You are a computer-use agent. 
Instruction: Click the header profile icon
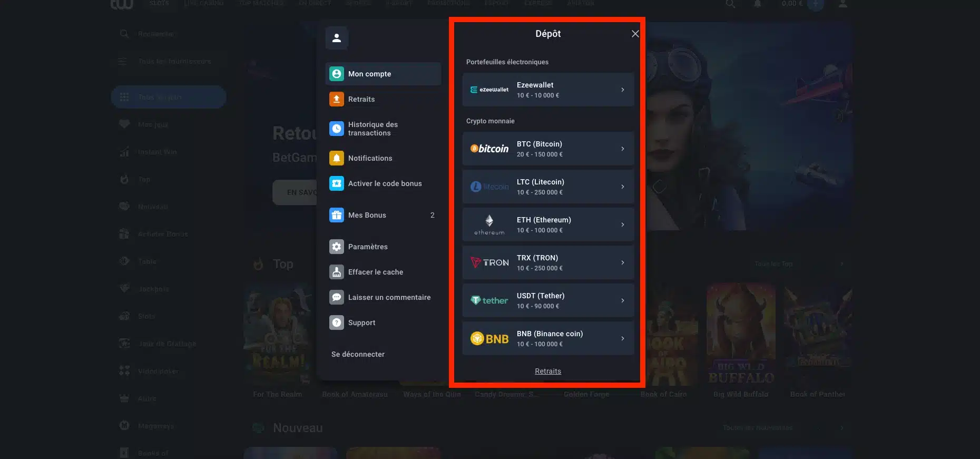843,4
